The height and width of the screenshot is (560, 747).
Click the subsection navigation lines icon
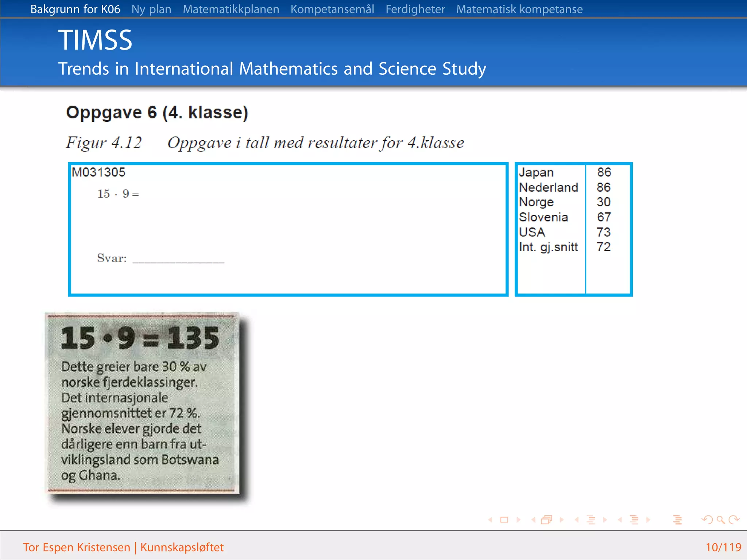(x=591, y=520)
